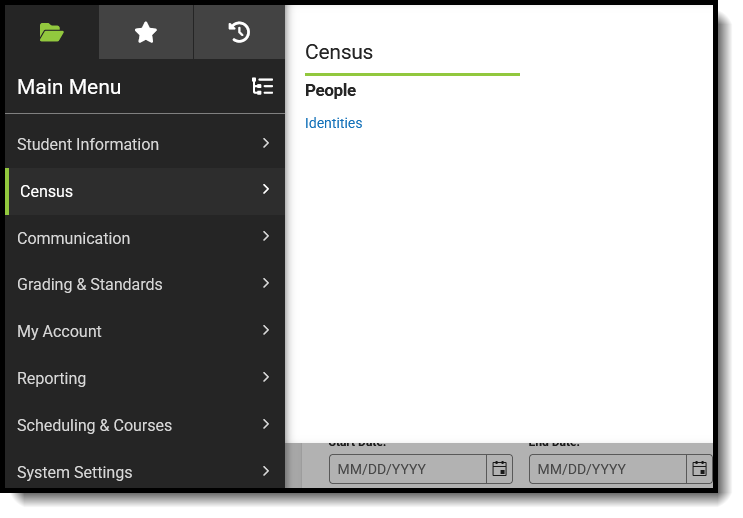Image resolution: width=743 pixels, height=518 pixels.
Task: Click the Identities link
Action: [x=334, y=123]
